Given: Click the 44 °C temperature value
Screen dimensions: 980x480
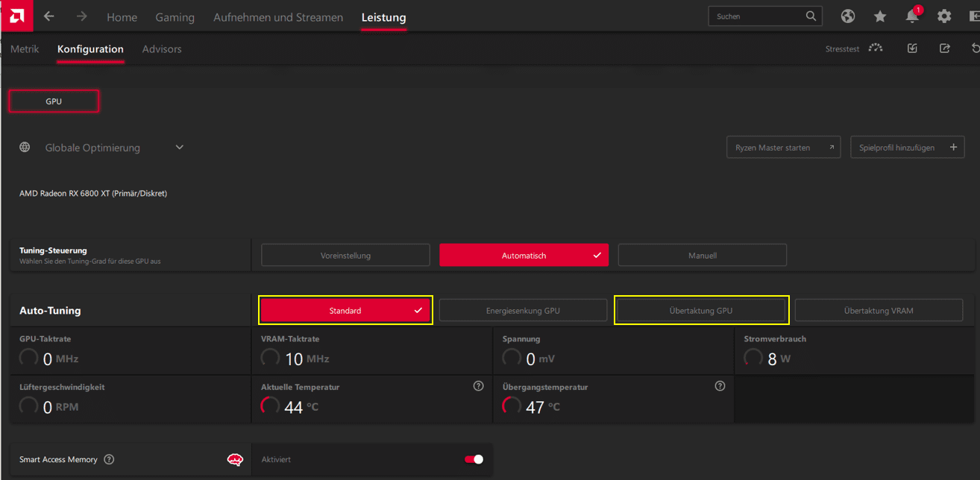Looking at the screenshot, I should click(301, 407).
